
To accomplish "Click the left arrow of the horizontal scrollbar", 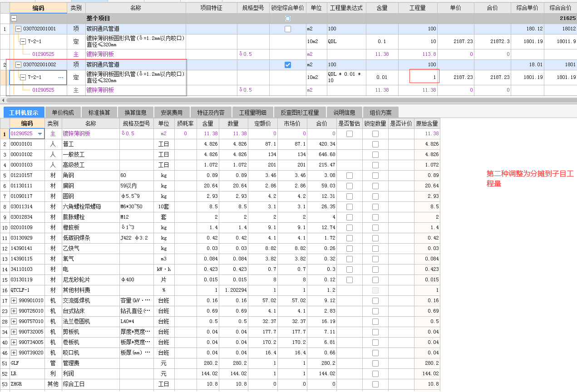I will tap(3, 100).
